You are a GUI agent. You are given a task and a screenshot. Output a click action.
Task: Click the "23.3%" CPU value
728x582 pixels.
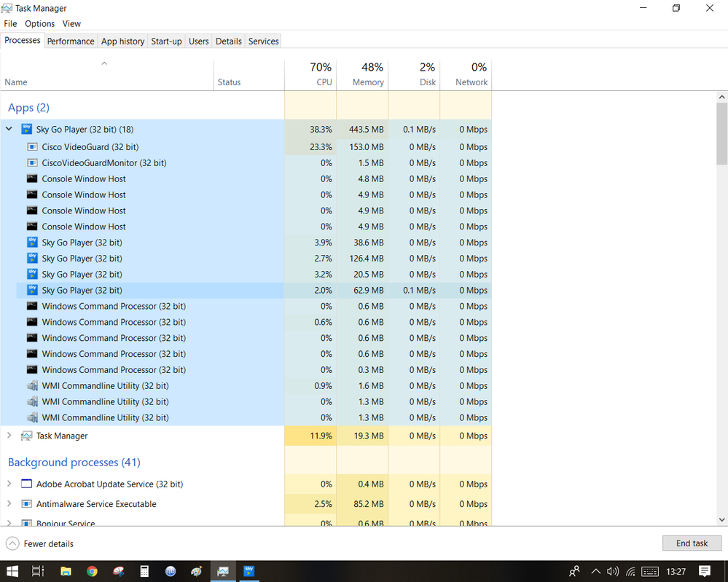click(x=321, y=147)
